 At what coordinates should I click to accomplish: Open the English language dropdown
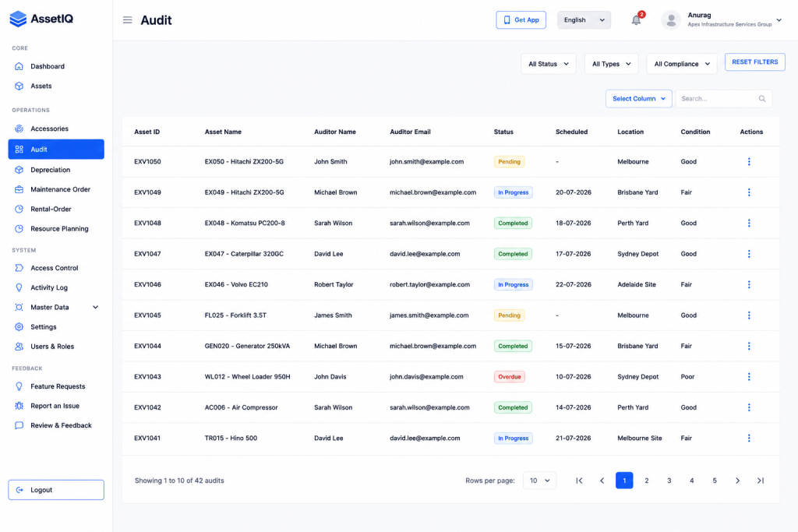[584, 19]
